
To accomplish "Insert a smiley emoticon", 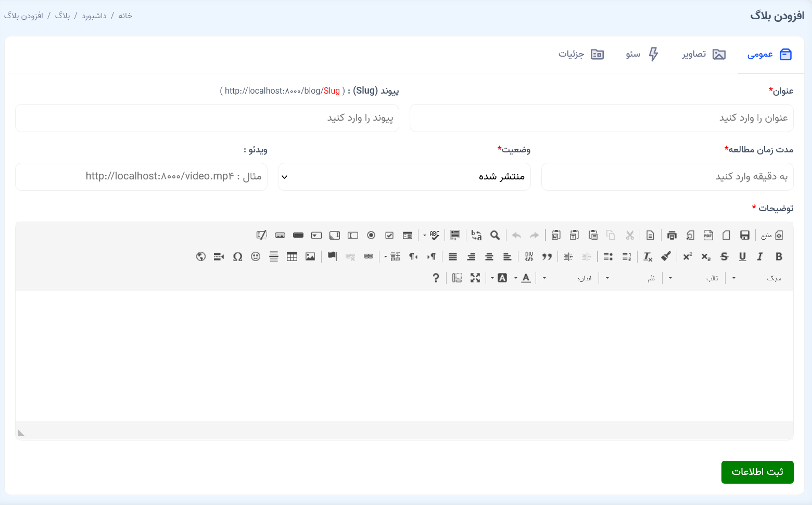I will tap(256, 256).
